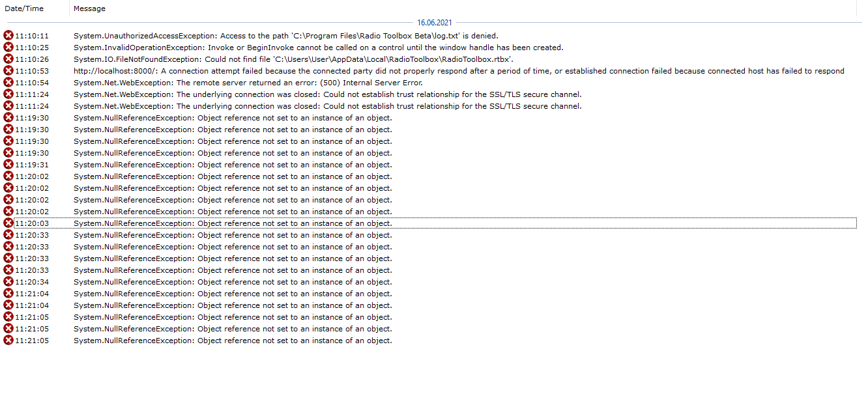The image size is (868, 405).
Task: Click the error icon next to the localhost:8000 entry
Action: click(8, 70)
